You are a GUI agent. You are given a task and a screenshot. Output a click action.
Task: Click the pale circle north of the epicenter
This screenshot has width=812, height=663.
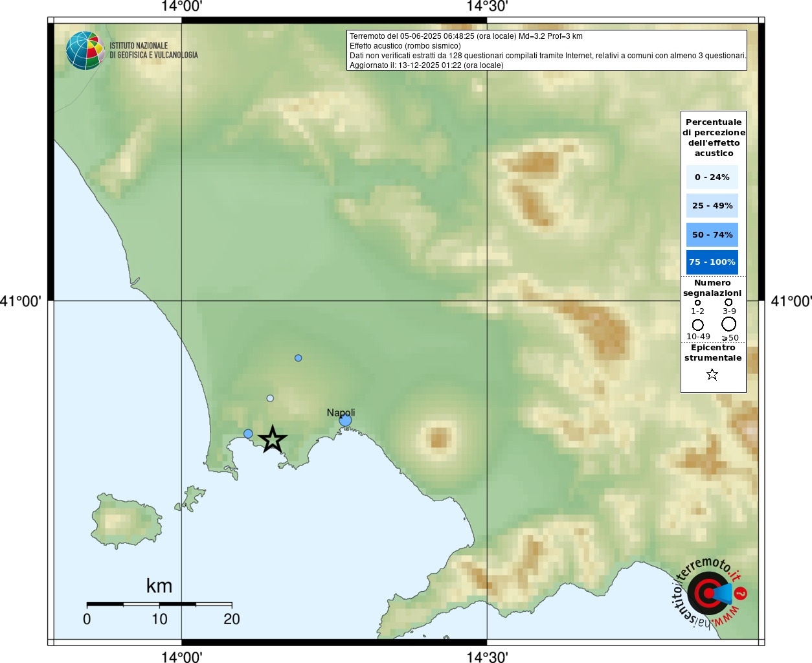coord(270,398)
